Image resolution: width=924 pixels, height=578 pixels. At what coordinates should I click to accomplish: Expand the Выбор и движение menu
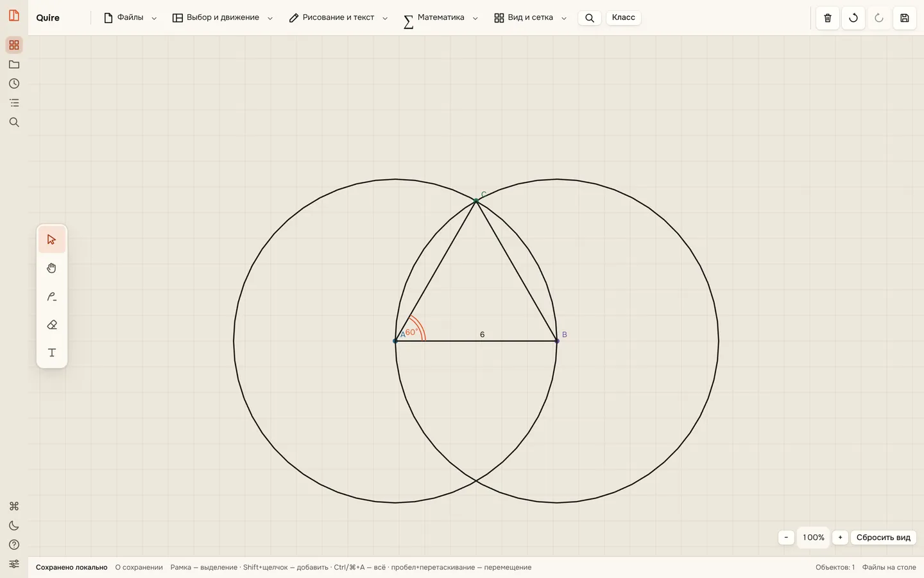(x=223, y=18)
